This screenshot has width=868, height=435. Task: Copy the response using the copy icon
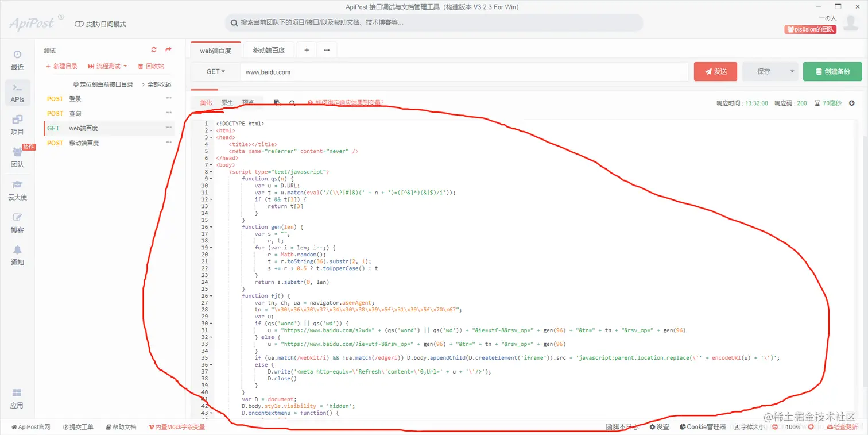tap(277, 103)
